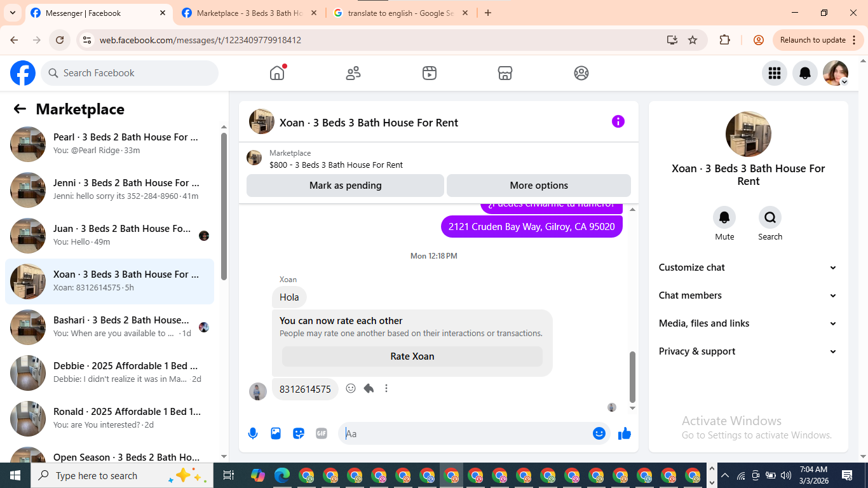
Task: Expand the Customize chat section
Action: click(749, 268)
